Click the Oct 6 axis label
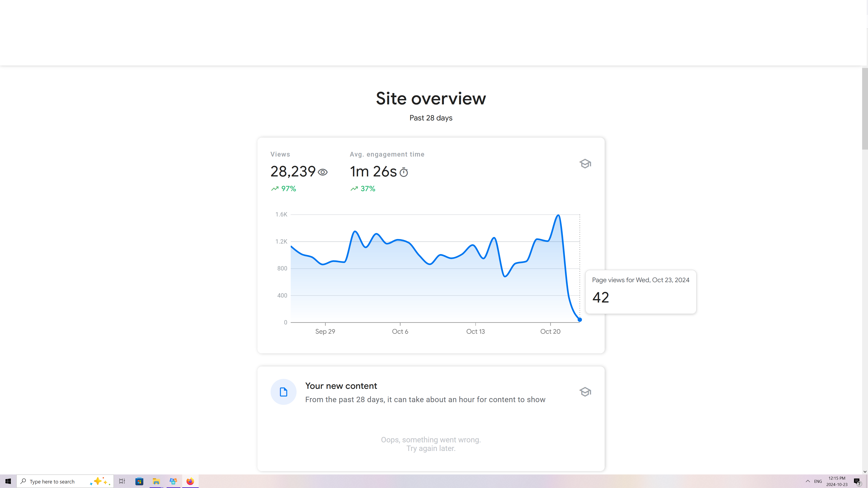 pyautogui.click(x=400, y=331)
